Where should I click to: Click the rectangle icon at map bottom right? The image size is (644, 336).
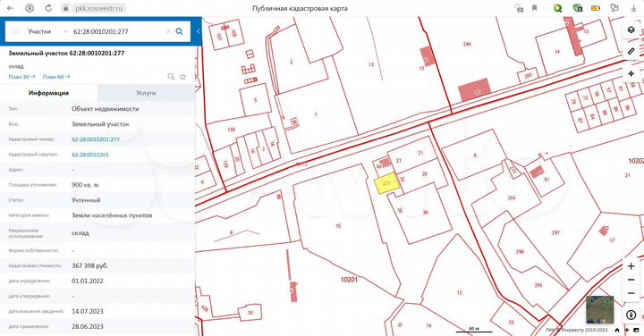[636, 330]
